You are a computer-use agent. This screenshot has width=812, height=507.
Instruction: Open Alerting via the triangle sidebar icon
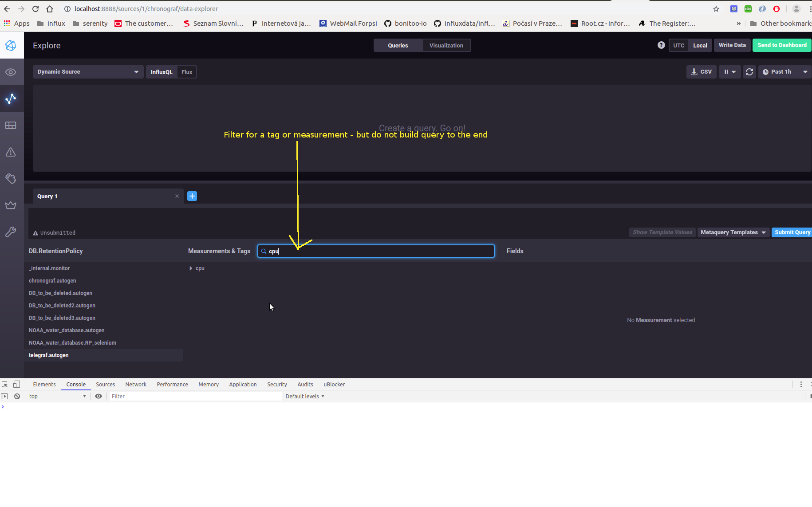11,152
